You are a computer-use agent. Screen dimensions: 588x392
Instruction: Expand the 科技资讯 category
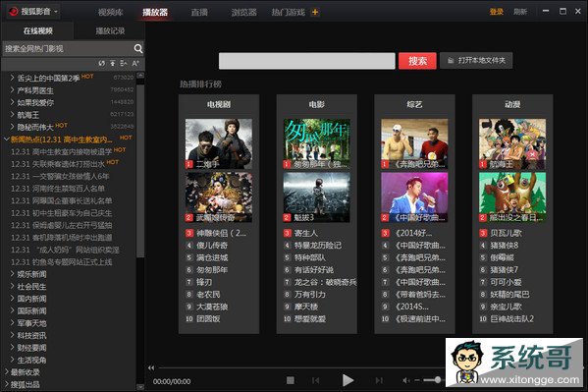(x=12, y=335)
